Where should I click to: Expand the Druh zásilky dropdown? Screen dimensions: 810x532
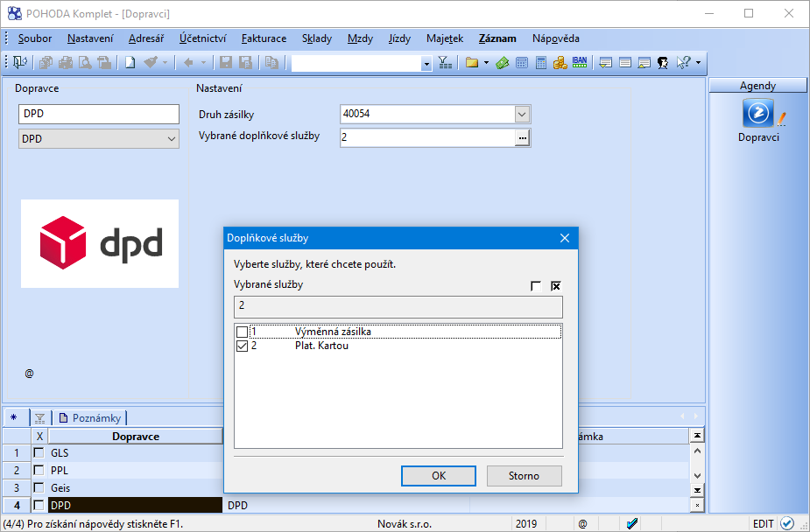coord(522,114)
